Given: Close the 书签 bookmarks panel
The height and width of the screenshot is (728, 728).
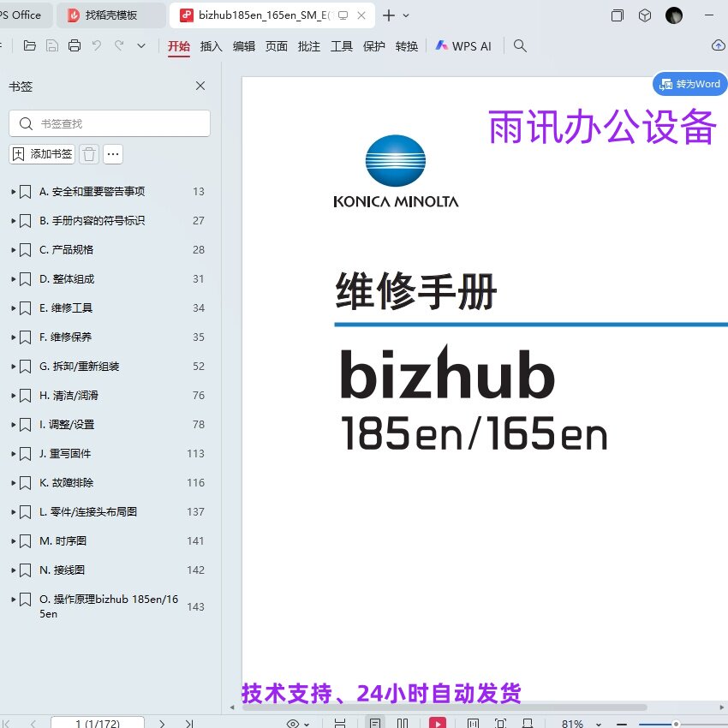Looking at the screenshot, I should coord(200,86).
